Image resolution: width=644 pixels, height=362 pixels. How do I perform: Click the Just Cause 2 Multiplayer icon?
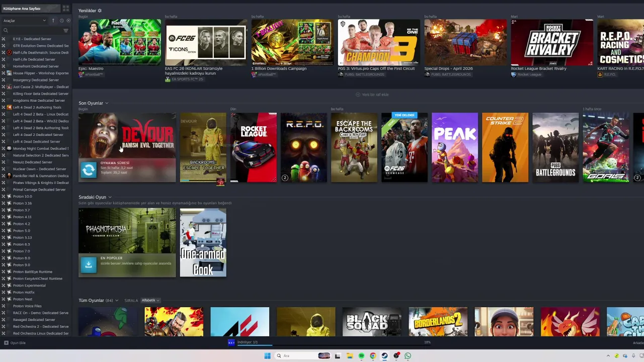point(9,86)
